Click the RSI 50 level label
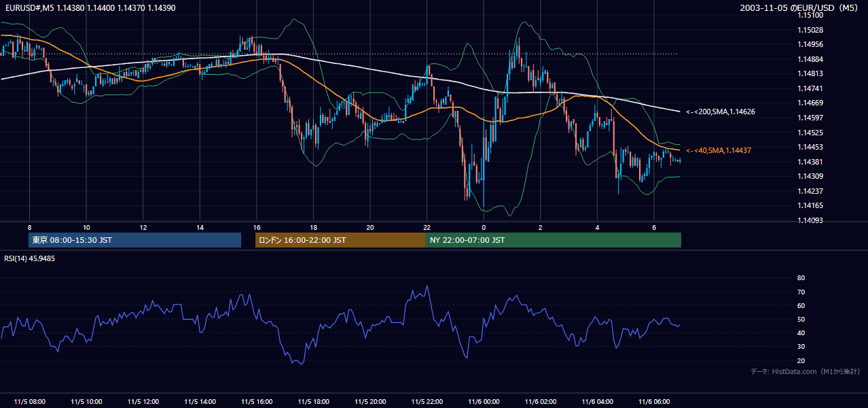Screen dimensions: 868x408 [801, 320]
